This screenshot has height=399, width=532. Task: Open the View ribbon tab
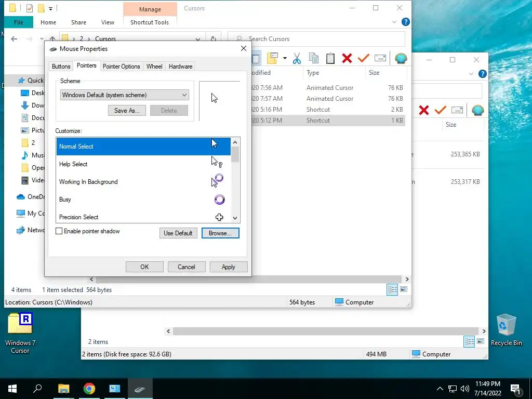[108, 22]
